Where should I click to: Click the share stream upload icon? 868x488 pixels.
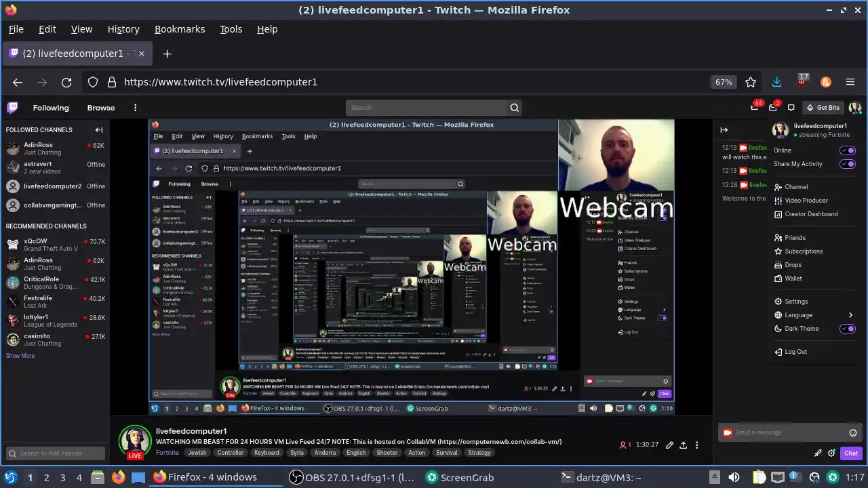pos(683,445)
